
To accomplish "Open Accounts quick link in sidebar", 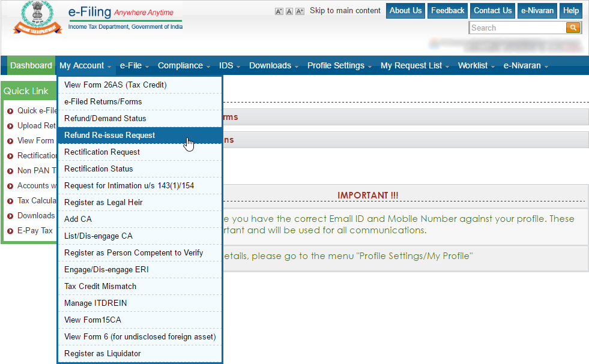I will (x=37, y=186).
